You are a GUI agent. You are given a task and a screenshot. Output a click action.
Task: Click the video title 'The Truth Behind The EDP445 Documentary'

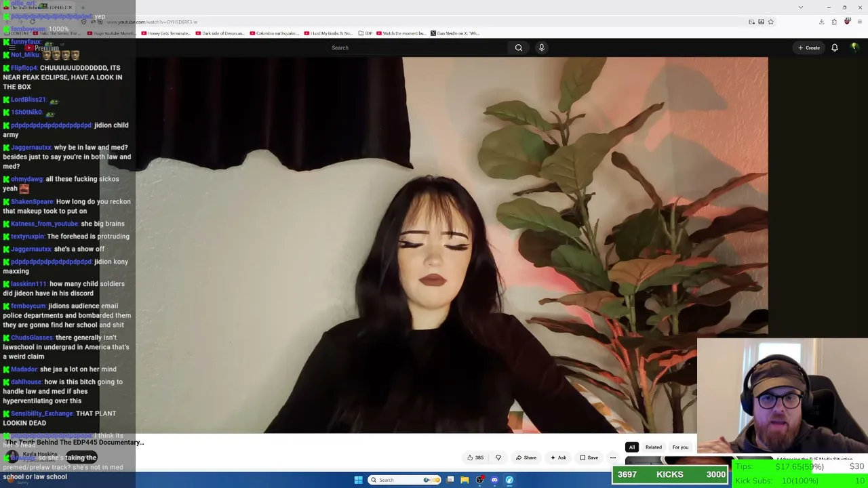pos(75,443)
